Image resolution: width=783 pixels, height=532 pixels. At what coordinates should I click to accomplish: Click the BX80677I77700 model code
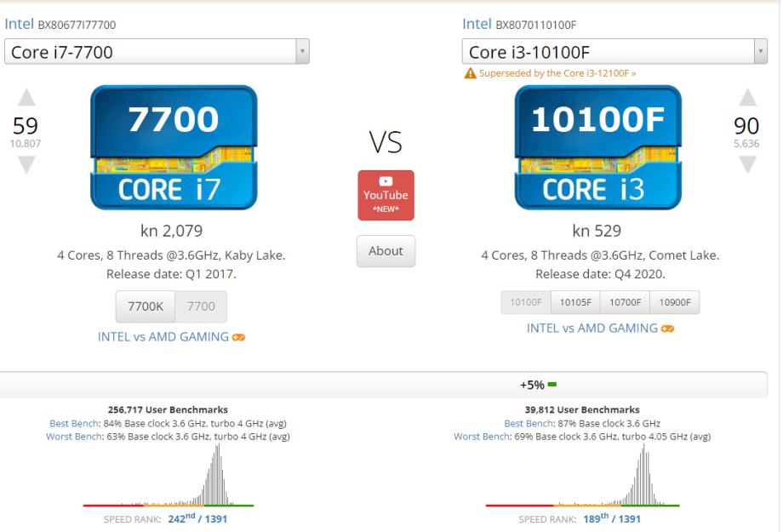[77, 25]
